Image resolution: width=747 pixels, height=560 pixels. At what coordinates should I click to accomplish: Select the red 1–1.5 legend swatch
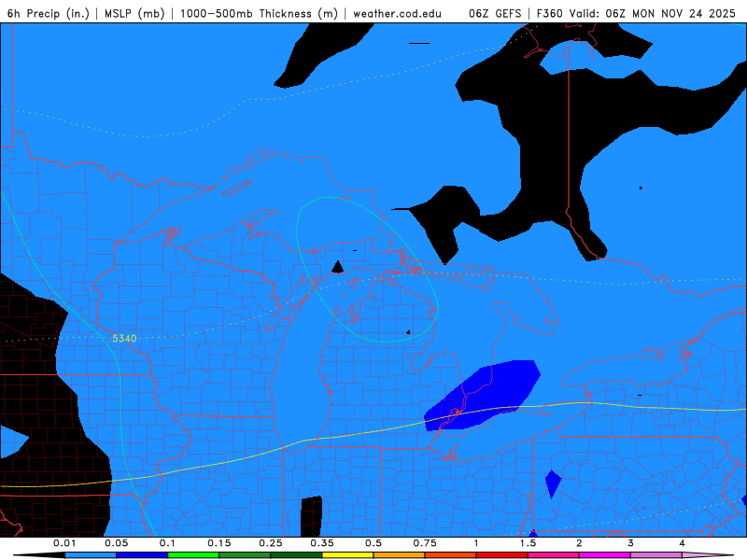(x=502, y=555)
